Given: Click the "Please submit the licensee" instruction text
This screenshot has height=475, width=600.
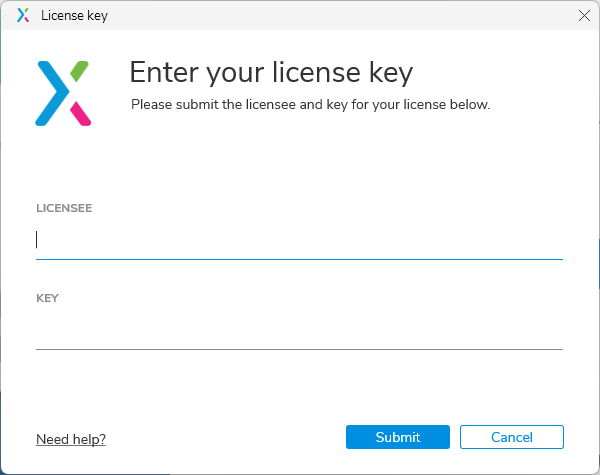Looking at the screenshot, I should 310,104.
